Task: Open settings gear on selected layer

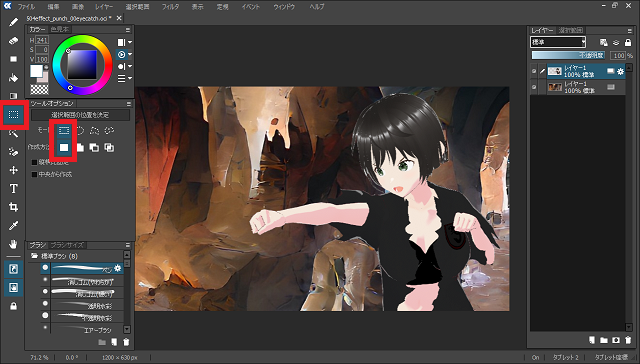Action: 620,71
